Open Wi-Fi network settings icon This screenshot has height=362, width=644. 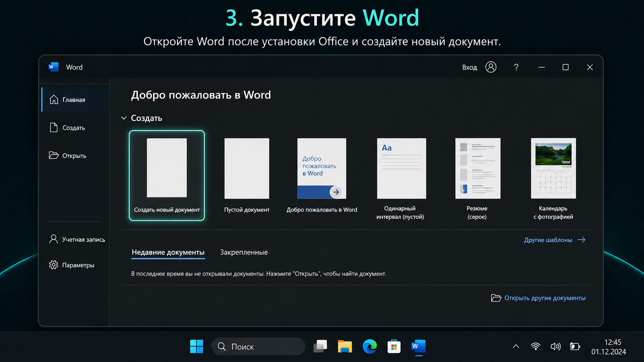[535, 347]
